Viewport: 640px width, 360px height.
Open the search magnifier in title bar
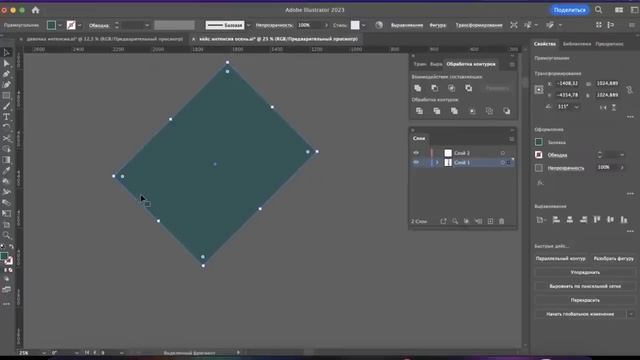[x=598, y=10]
